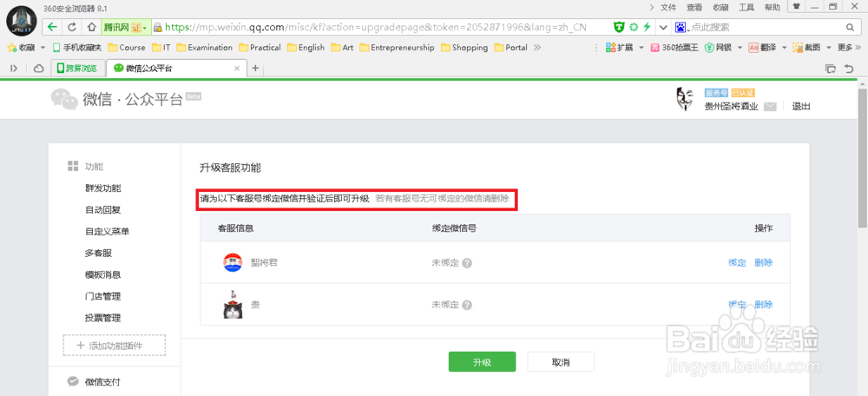Switch to the 跨屏浏览 tab
The width and height of the screenshot is (868, 396).
point(77,68)
